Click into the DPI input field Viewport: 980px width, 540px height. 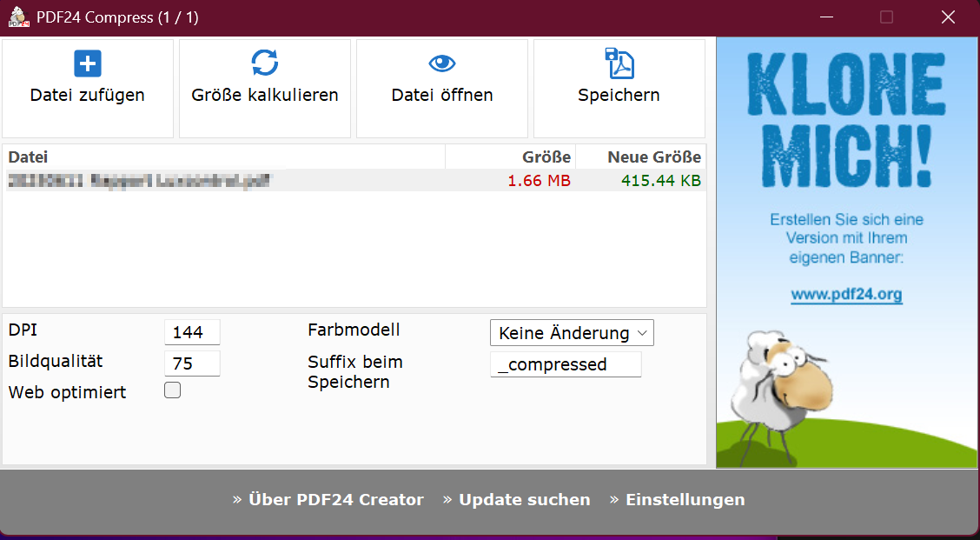pyautogui.click(x=192, y=332)
